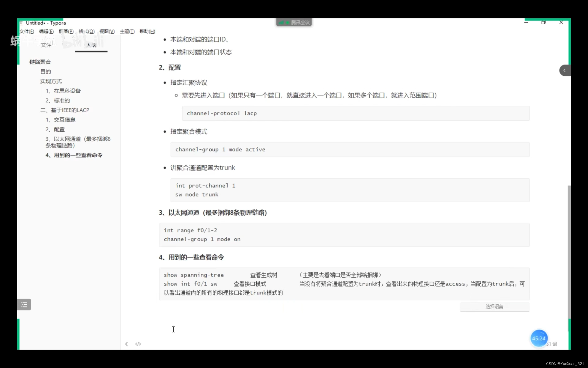Jump to 链路聚合 in outline
The height and width of the screenshot is (368, 588).
point(40,62)
